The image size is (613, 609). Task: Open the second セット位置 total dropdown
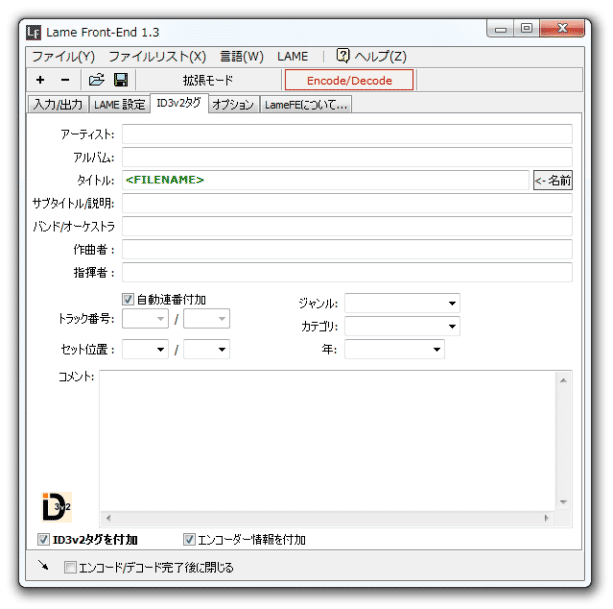[x=206, y=349]
